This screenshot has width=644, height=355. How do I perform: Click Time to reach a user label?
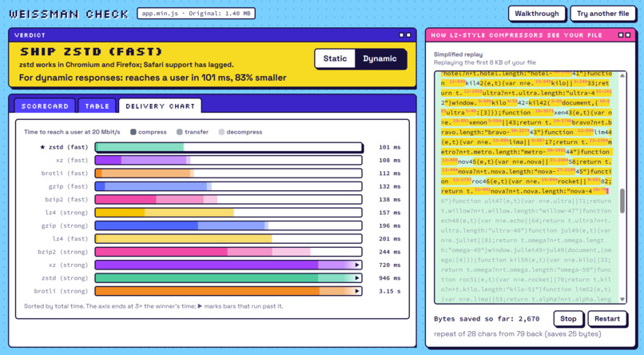72,132
